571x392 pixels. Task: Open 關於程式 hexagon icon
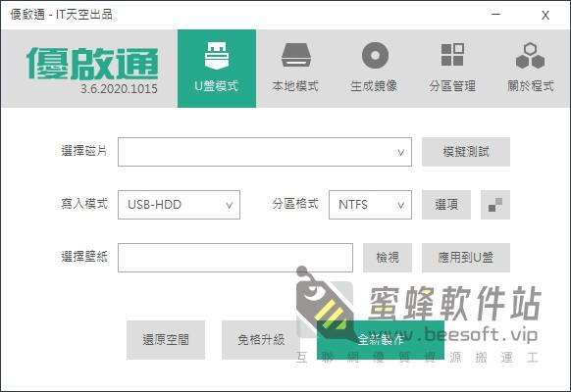click(531, 56)
